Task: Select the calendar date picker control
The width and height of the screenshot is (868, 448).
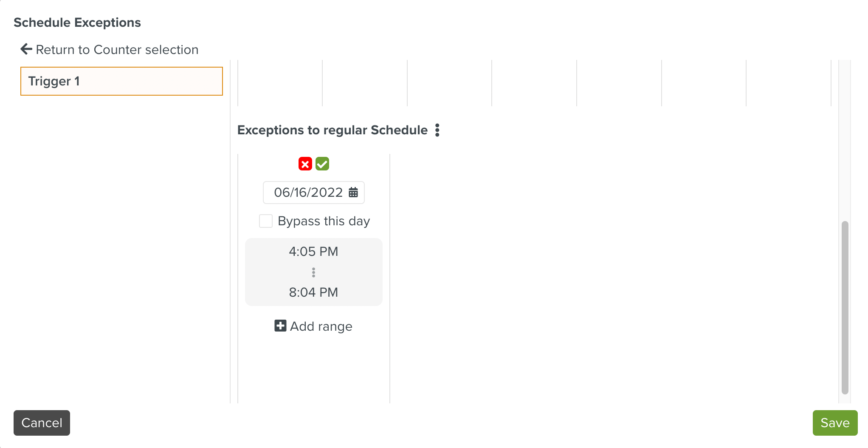Action: point(313,192)
